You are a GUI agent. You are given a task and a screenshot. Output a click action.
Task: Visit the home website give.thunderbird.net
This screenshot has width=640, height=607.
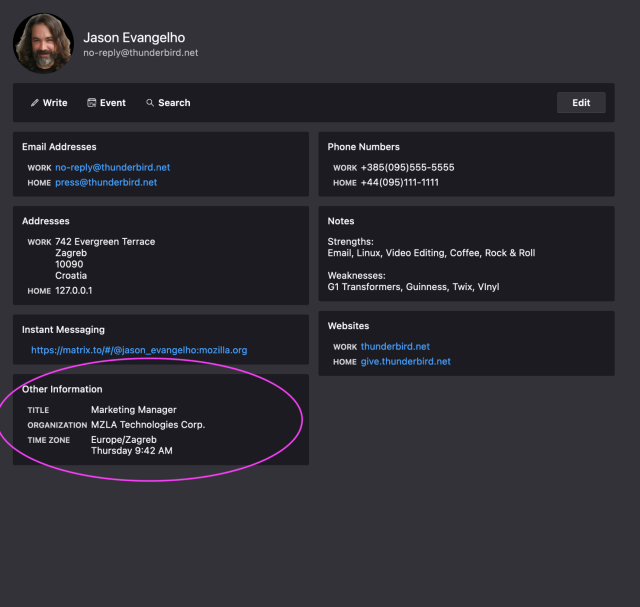point(405,362)
